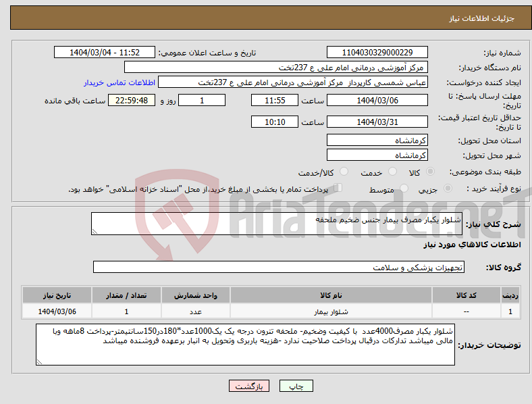Viewport: 532px width, 404px height.
Task: Click the شلوار بیمار item name cell
Action: point(331,311)
